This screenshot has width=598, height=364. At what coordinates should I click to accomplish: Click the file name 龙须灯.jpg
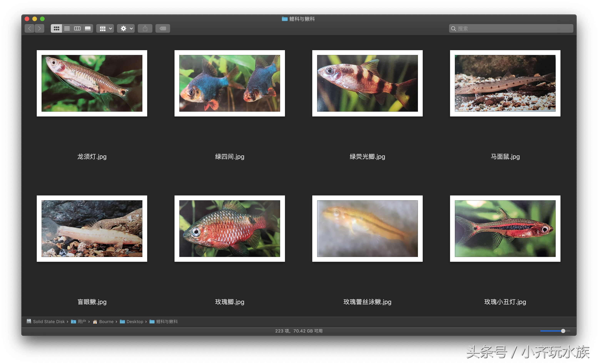click(92, 157)
